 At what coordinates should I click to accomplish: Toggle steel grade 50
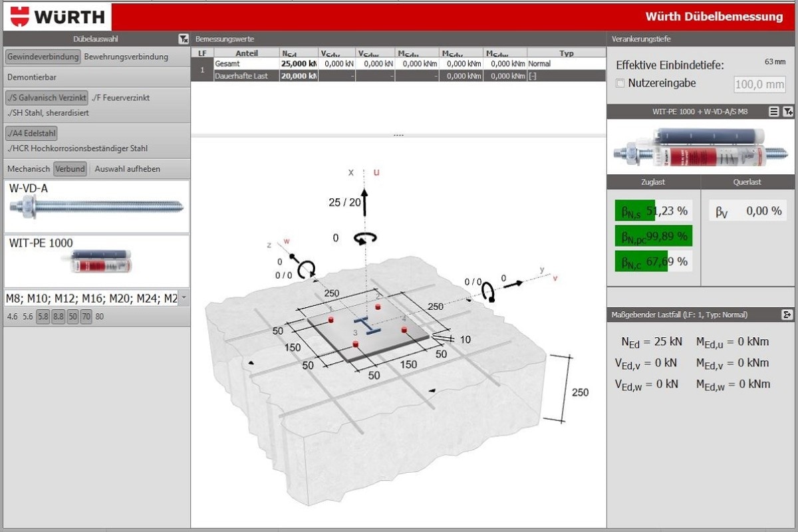pyautogui.click(x=73, y=317)
